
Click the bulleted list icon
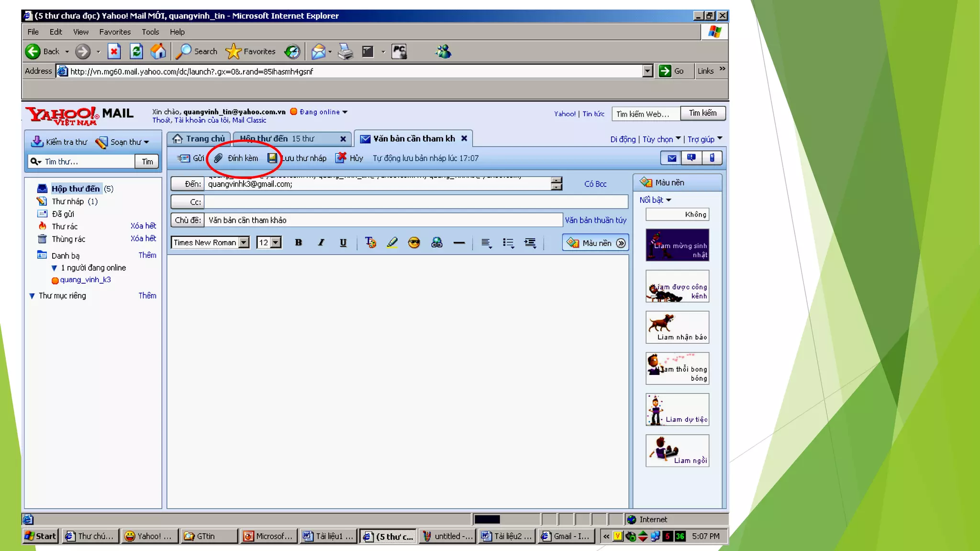click(x=508, y=243)
